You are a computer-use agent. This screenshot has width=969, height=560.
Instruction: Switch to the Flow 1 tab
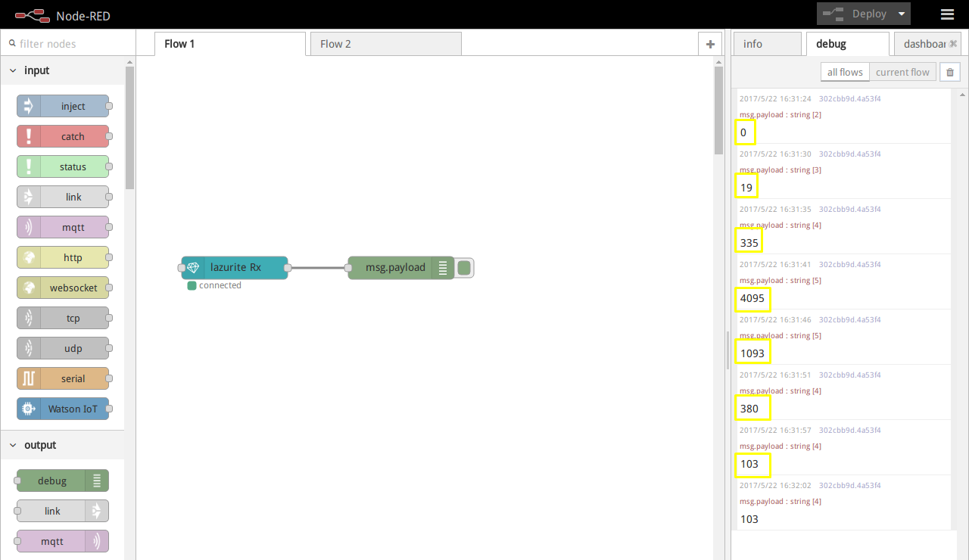coord(230,44)
